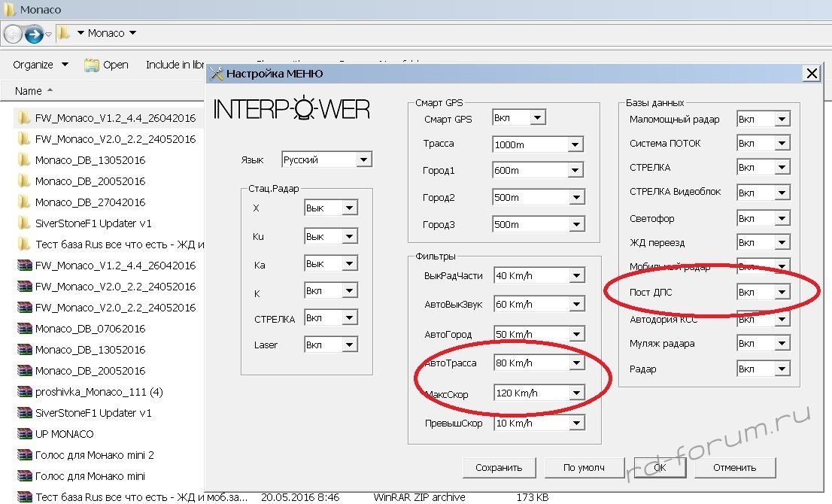Switch the Смарт GPS on/off dropdown
The image size is (832, 504).
coord(537,118)
